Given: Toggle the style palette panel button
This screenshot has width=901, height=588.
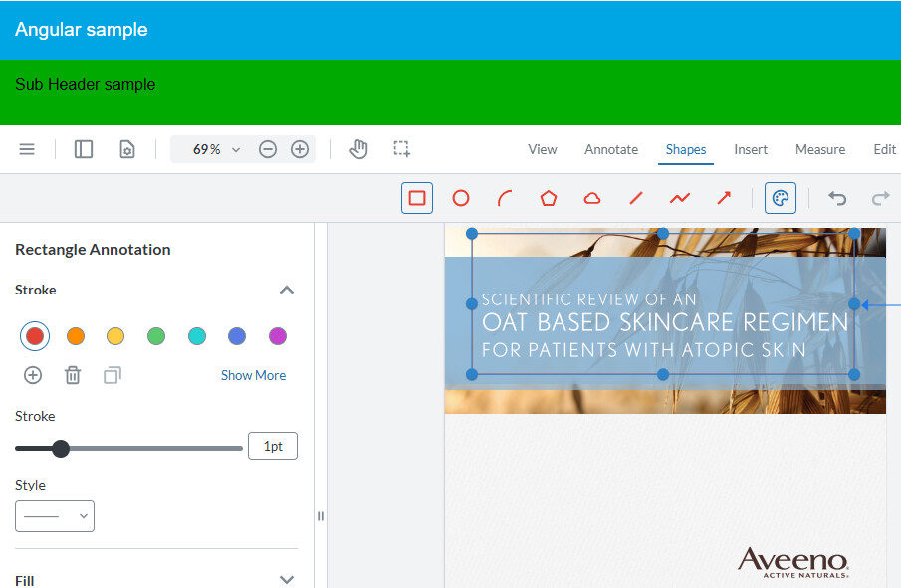Looking at the screenshot, I should coord(781,198).
